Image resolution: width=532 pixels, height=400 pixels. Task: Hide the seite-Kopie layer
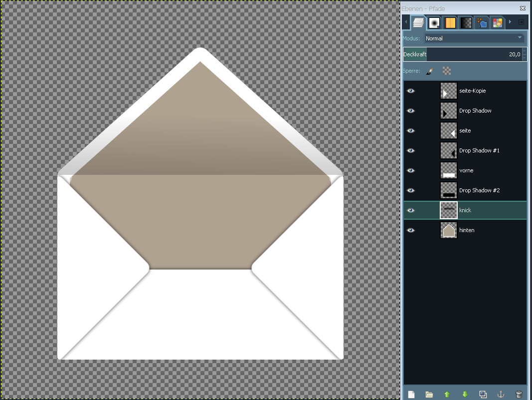coord(411,91)
